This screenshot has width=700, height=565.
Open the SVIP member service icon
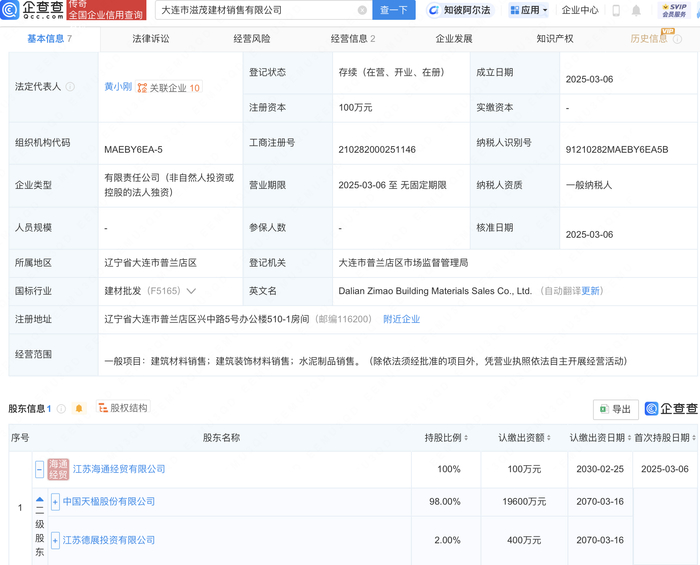[673, 10]
